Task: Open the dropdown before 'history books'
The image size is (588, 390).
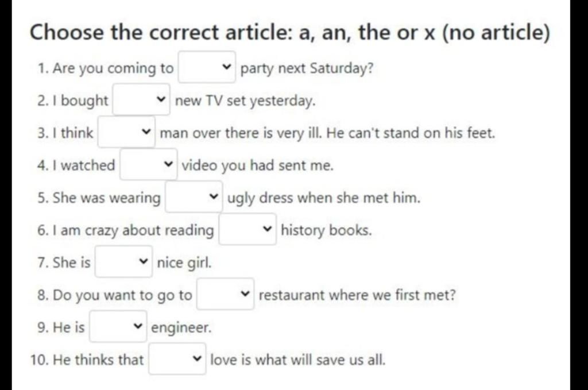Action: 248,229
